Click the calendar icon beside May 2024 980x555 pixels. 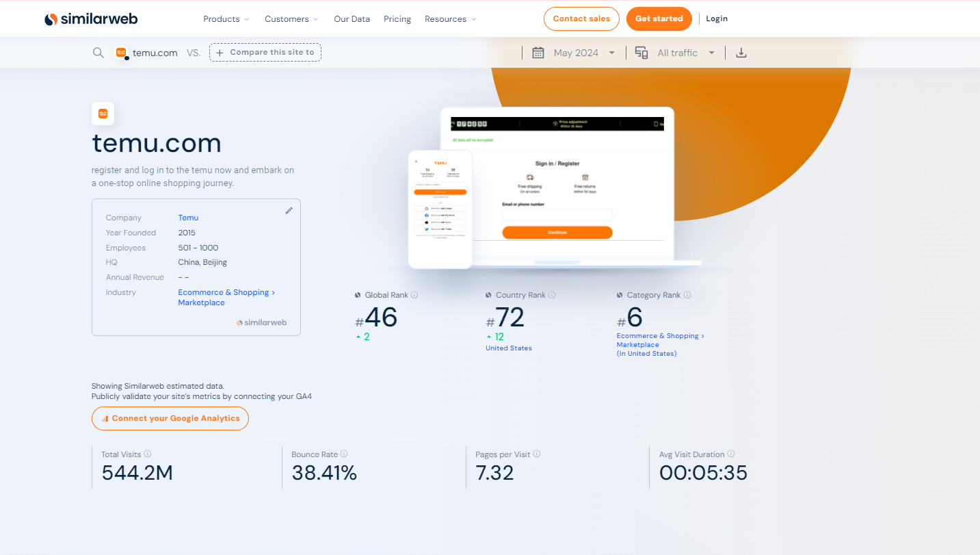[x=538, y=53]
